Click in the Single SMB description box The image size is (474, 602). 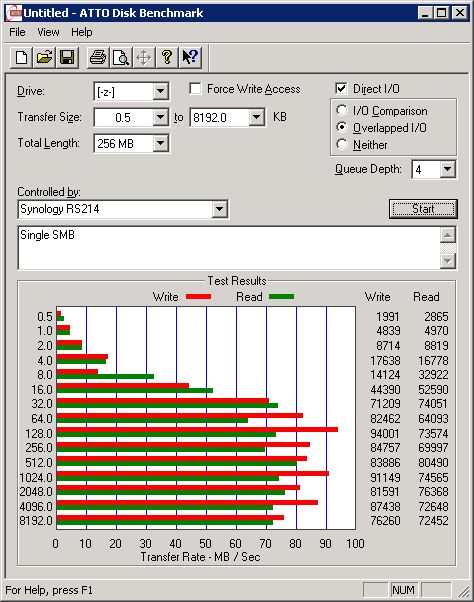tap(229, 248)
